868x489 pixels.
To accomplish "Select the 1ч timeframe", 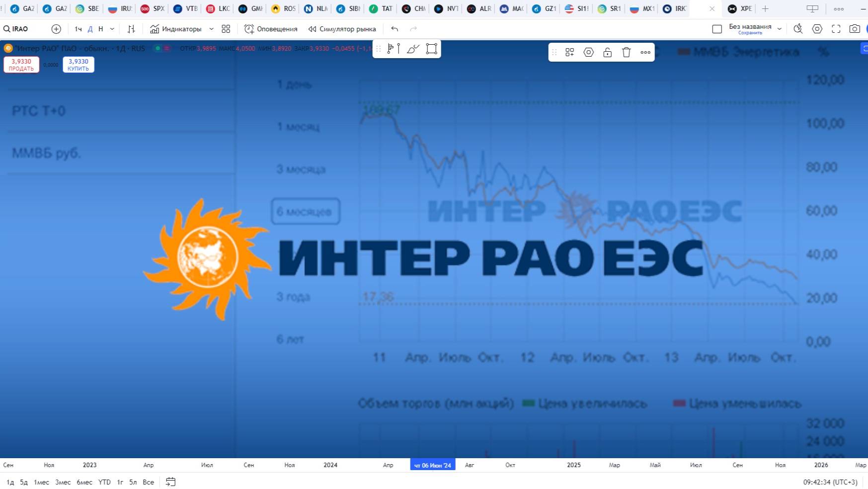I will pyautogui.click(x=78, y=29).
